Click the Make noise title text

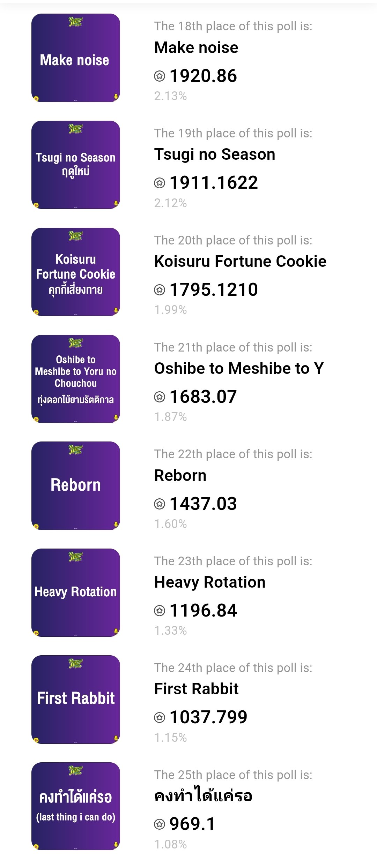(196, 47)
